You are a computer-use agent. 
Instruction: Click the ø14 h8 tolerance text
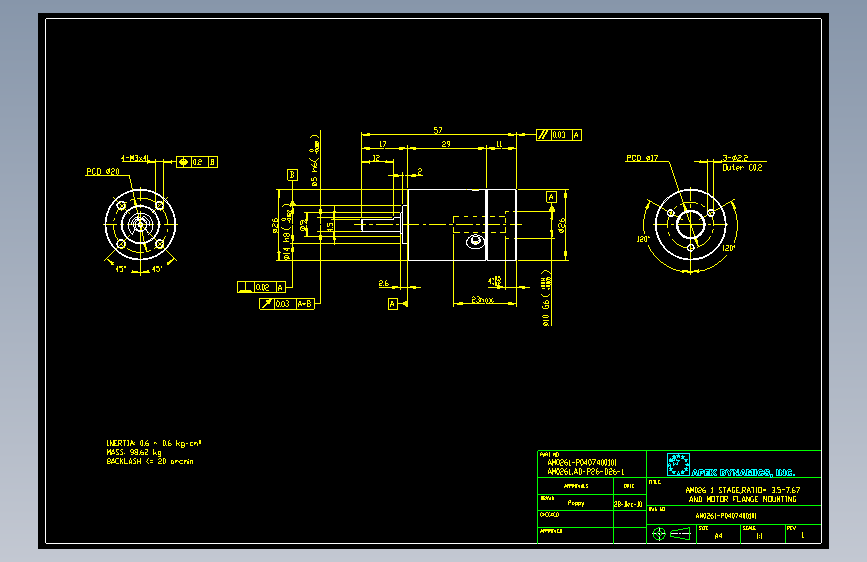(x=287, y=232)
